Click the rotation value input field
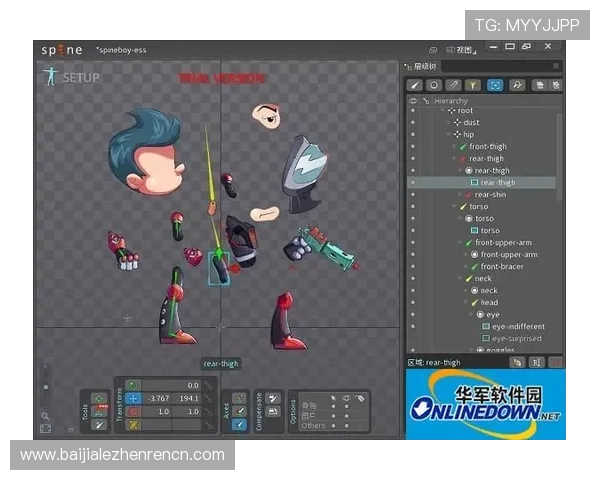 176,385
